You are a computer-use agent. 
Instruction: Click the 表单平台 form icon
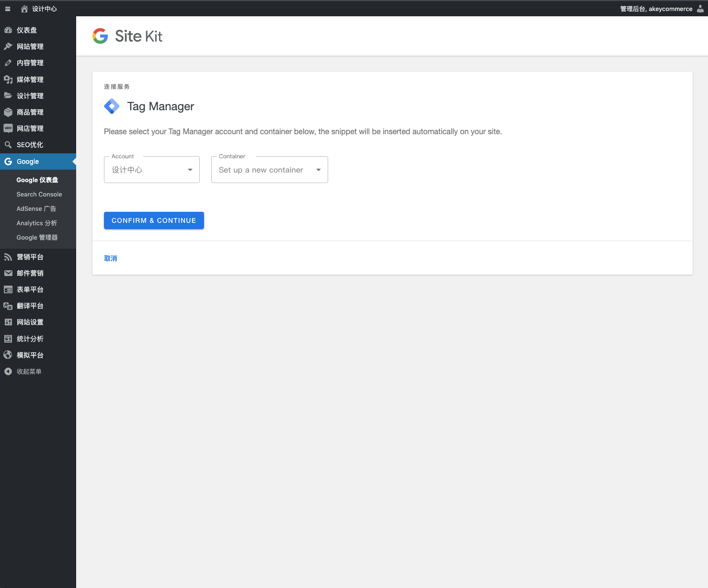coord(8,289)
